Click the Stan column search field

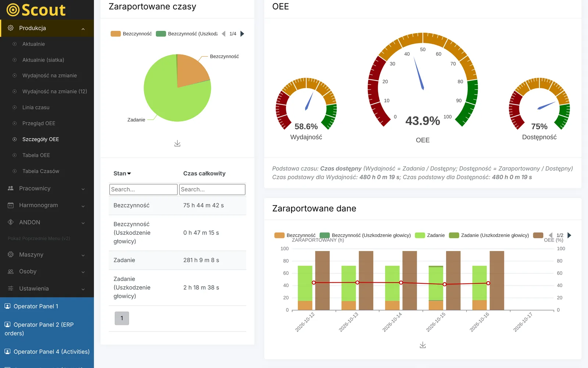point(143,190)
